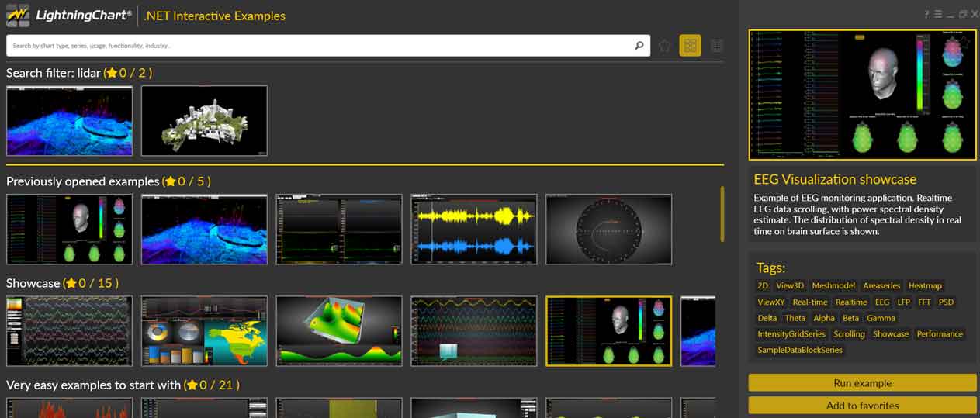Select the 2D tag

(763, 285)
